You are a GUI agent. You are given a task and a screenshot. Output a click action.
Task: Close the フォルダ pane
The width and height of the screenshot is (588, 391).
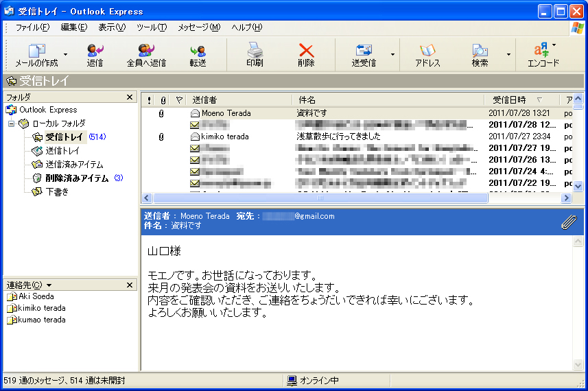(130, 97)
